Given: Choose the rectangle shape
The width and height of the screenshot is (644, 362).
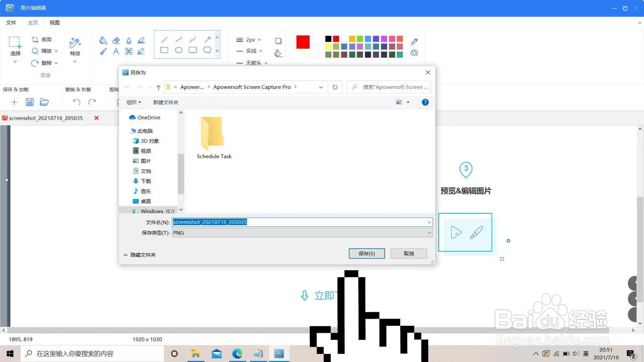Looking at the screenshot, I should pyautogui.click(x=164, y=50).
